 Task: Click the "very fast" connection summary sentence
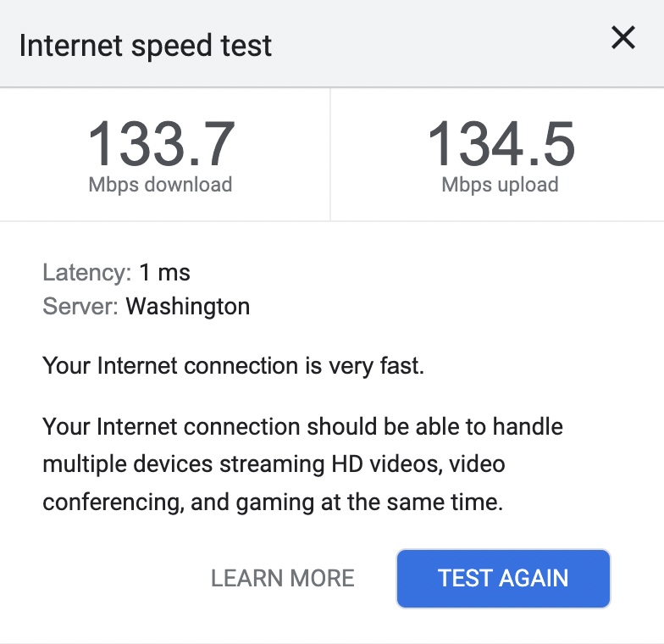click(233, 366)
